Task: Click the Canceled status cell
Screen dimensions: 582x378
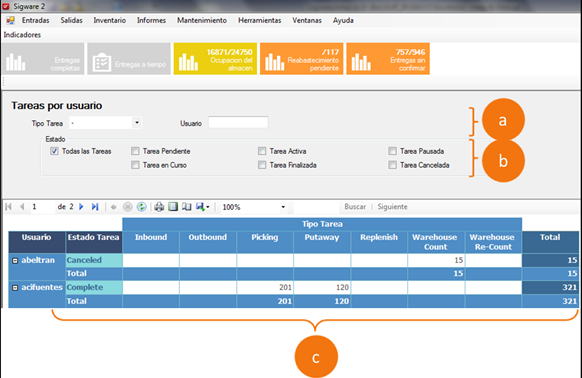Action: point(94,260)
